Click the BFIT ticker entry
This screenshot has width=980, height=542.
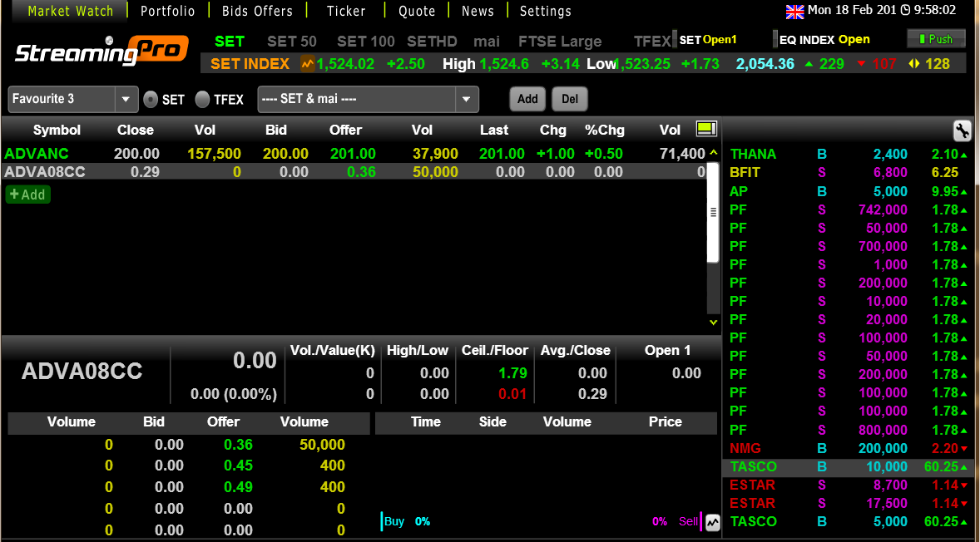pos(847,172)
